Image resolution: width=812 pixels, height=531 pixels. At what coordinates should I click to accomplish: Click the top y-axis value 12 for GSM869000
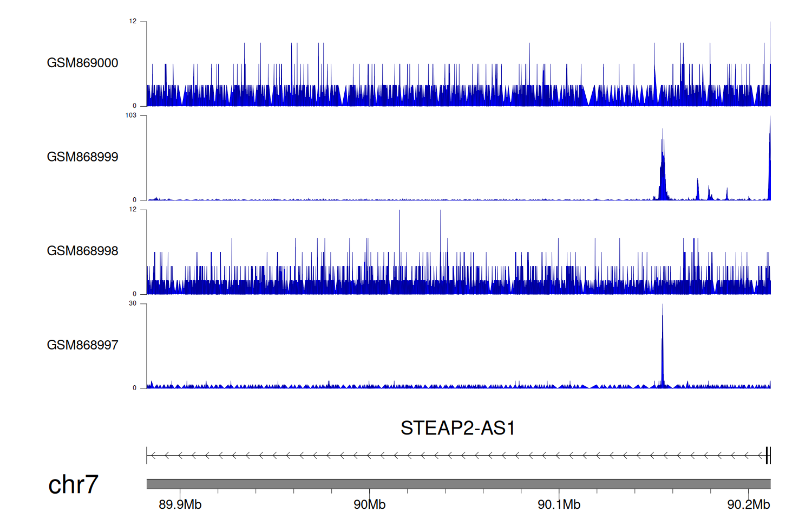pyautogui.click(x=133, y=22)
